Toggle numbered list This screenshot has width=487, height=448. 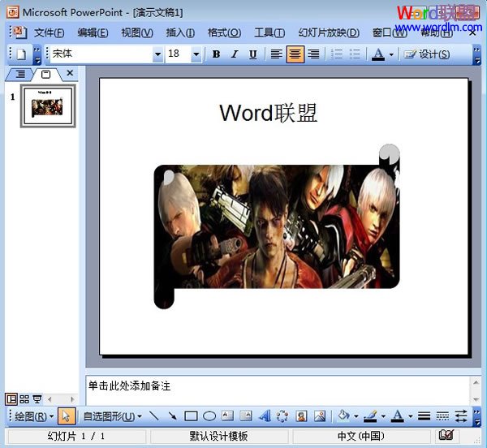pyautogui.click(x=337, y=54)
